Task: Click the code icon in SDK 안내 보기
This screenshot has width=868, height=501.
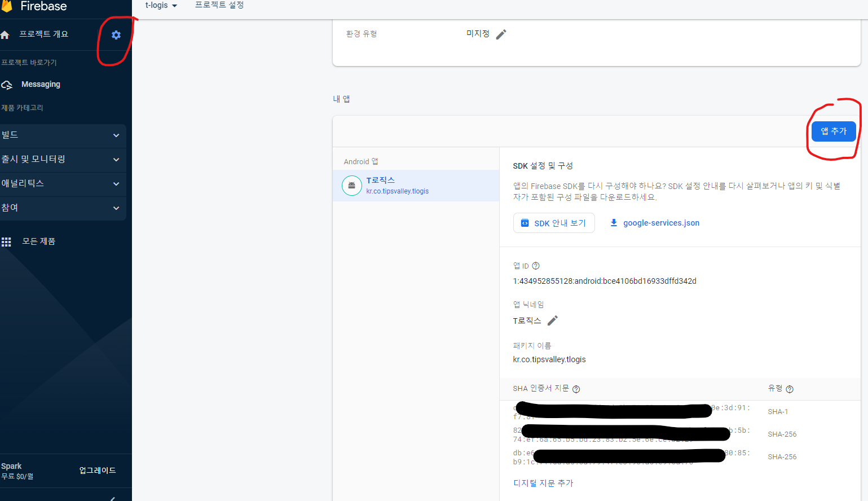Action: (x=525, y=223)
